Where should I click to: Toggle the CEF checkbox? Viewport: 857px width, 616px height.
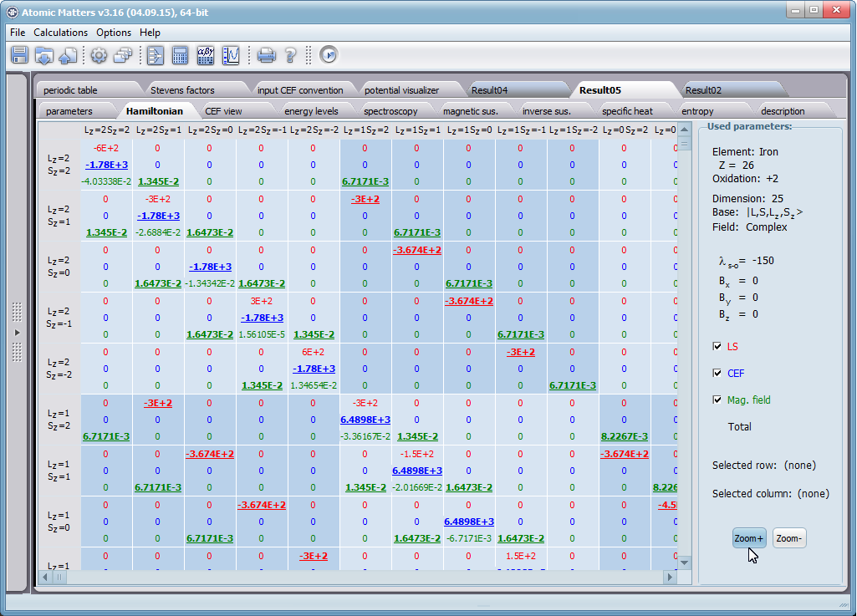(x=717, y=373)
